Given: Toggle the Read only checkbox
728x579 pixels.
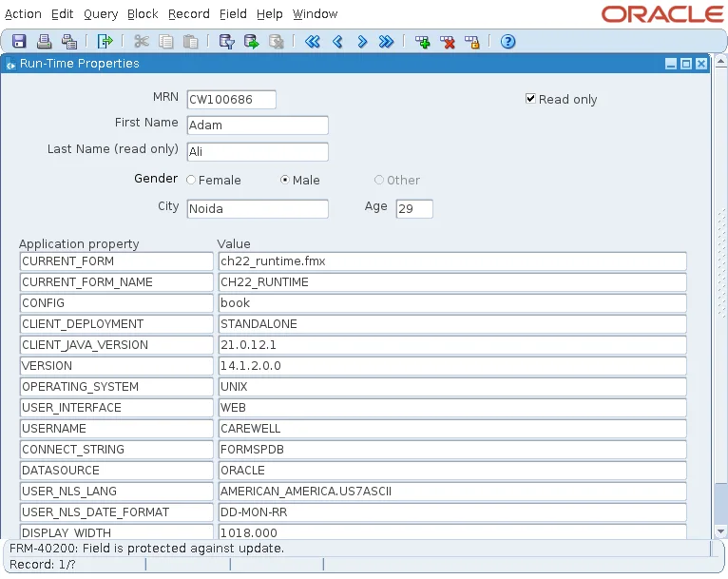Looking at the screenshot, I should [530, 99].
